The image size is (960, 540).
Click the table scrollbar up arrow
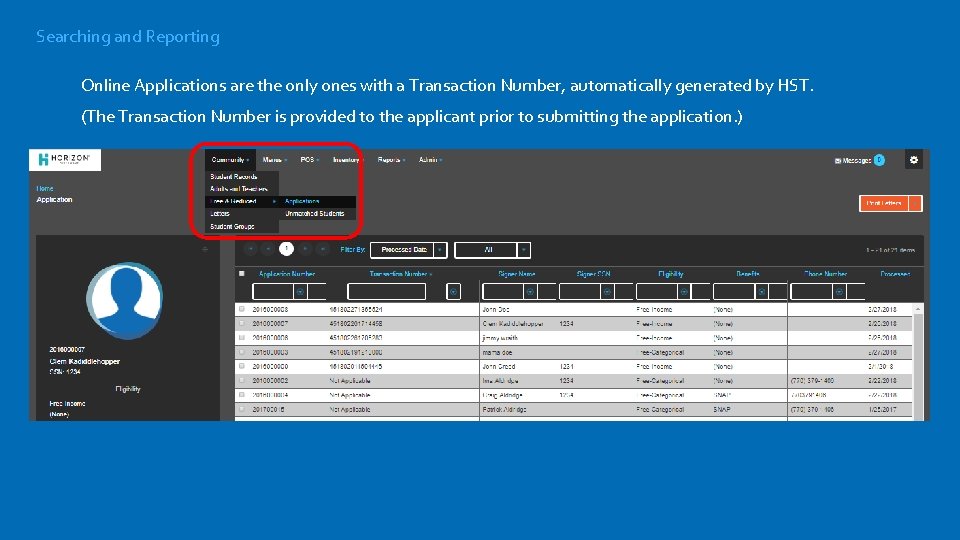918,309
